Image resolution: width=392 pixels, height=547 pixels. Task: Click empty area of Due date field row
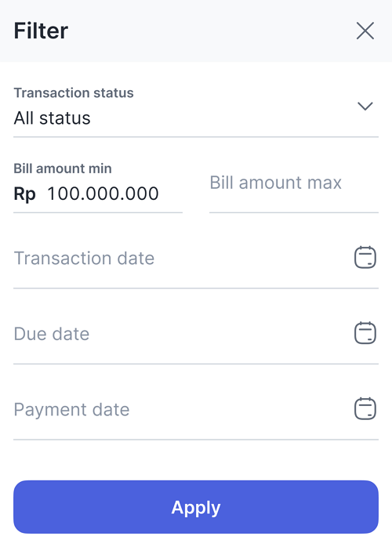pyautogui.click(x=220, y=334)
